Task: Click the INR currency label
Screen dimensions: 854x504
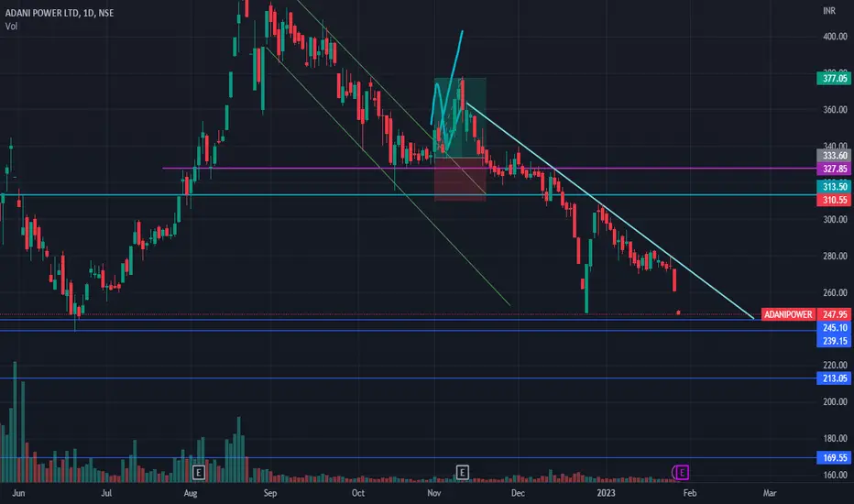Action: click(829, 10)
